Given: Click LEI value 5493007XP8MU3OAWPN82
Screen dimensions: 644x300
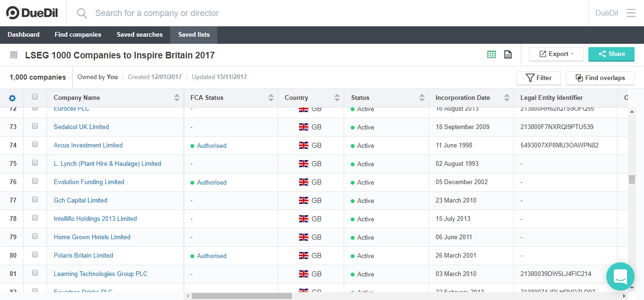Looking at the screenshot, I should point(559,146).
